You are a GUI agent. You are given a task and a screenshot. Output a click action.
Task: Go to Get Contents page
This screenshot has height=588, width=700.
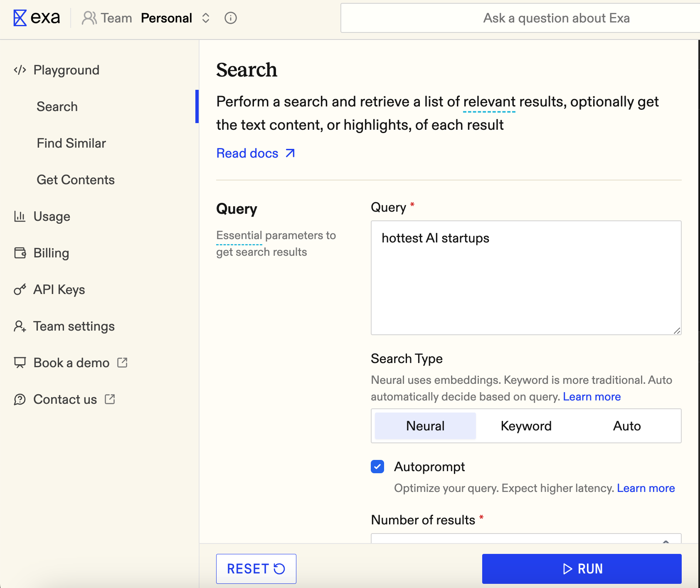75,180
